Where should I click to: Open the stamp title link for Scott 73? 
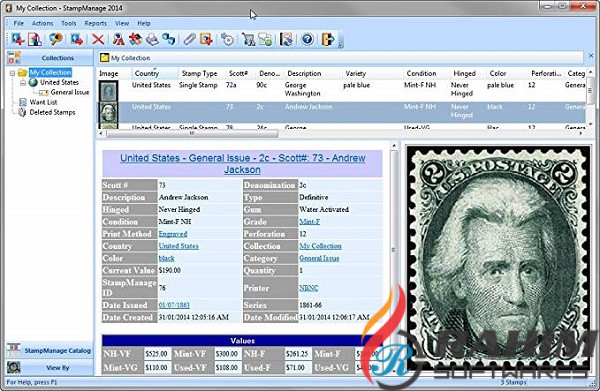click(243, 164)
